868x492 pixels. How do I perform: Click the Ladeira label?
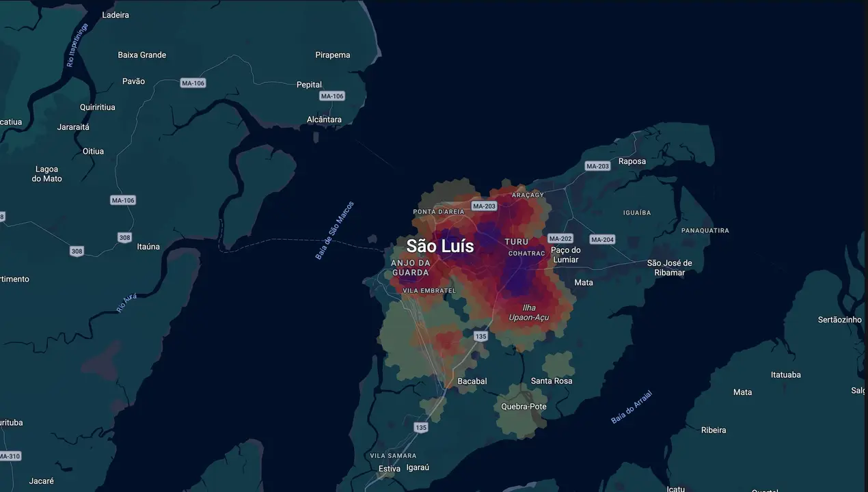[115, 14]
